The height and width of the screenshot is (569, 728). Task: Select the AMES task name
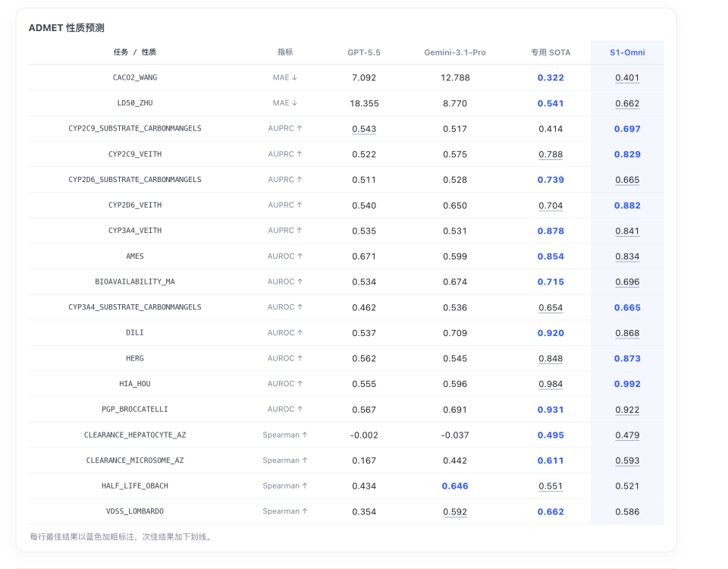point(135,256)
